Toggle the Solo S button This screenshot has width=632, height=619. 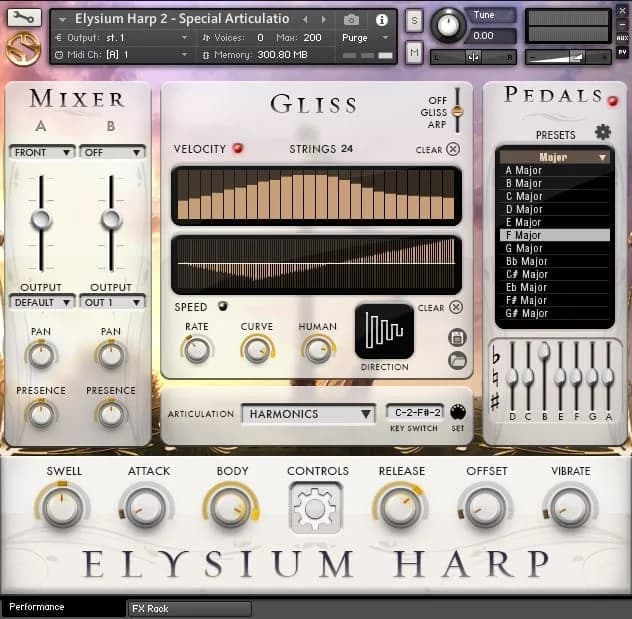click(414, 21)
